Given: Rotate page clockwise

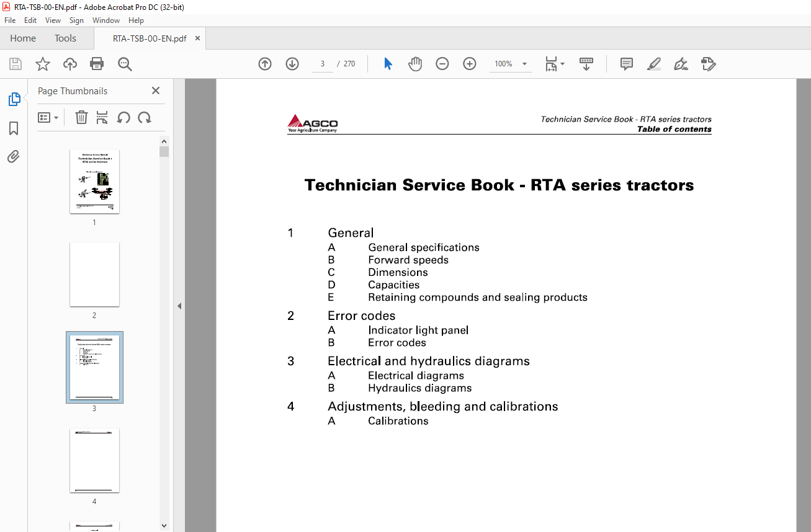Looking at the screenshot, I should tap(145, 117).
